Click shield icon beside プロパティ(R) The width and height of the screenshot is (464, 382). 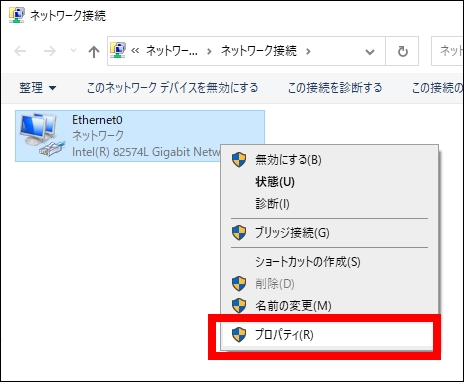[x=239, y=335]
